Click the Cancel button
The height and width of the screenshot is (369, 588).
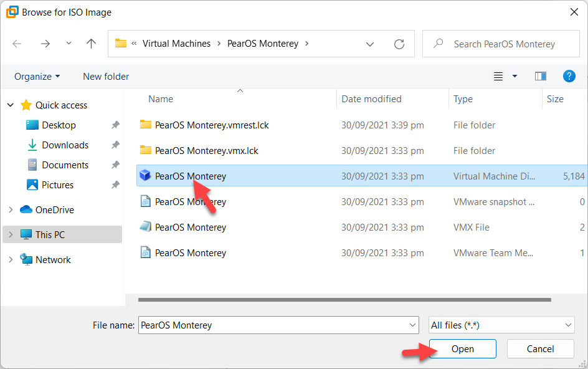click(541, 348)
